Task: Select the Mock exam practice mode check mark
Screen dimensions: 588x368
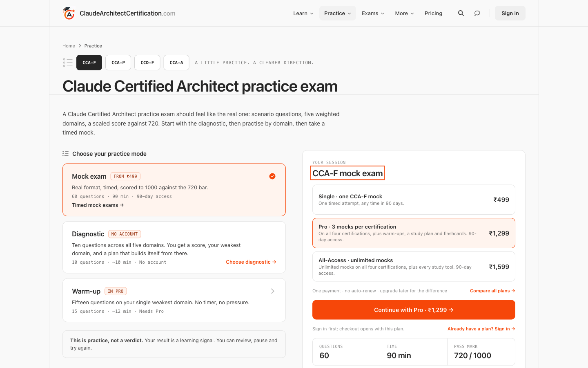Action: click(272, 176)
